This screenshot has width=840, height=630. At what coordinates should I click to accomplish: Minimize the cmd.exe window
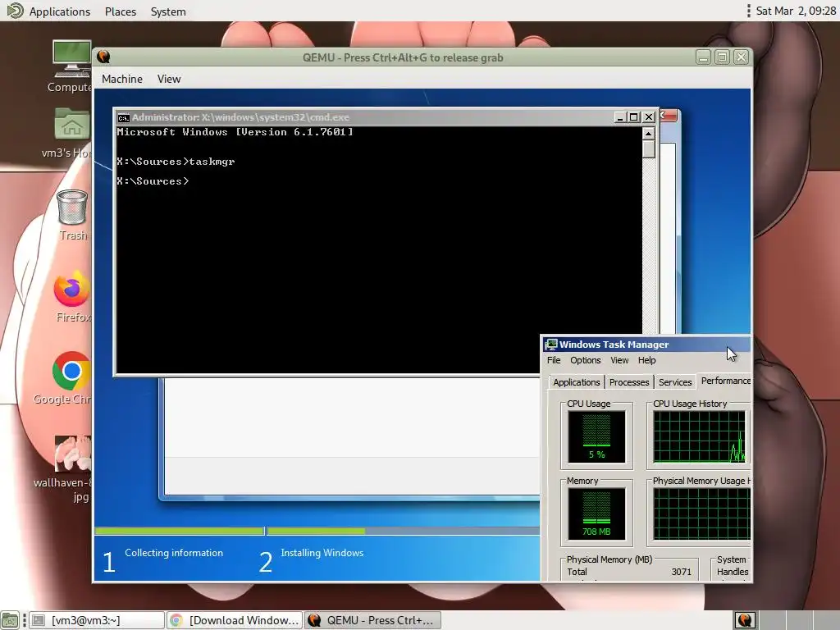click(x=620, y=116)
